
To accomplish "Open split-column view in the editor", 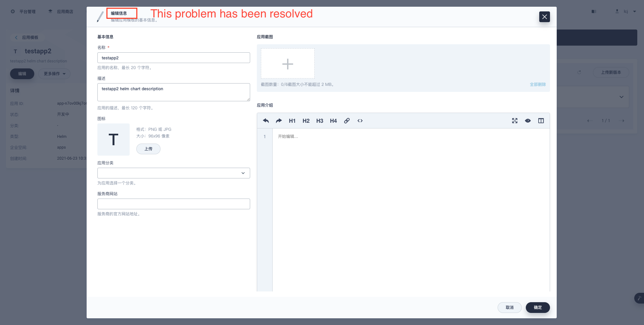I will [541, 121].
